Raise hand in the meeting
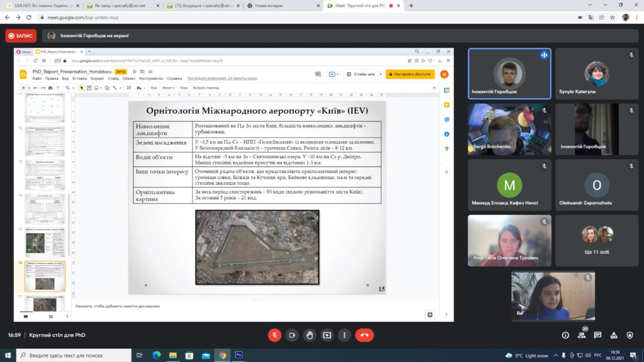 click(309, 335)
